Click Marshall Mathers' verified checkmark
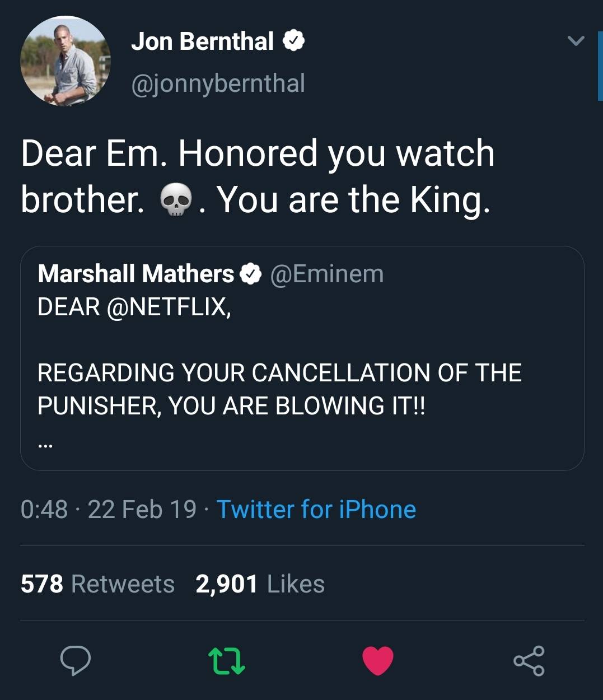The width and height of the screenshot is (603, 700). 252,274
